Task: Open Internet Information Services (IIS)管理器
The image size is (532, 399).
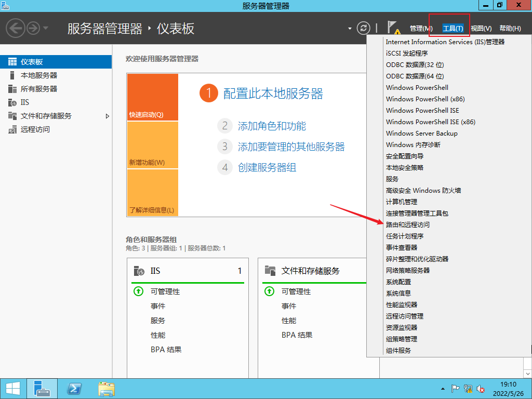Action: click(445, 42)
